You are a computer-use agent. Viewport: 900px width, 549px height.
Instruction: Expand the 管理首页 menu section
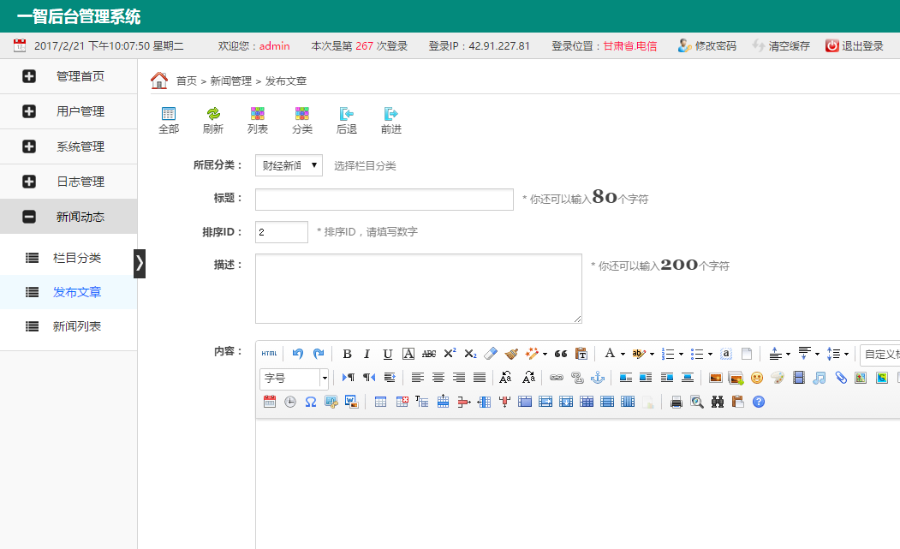69,76
